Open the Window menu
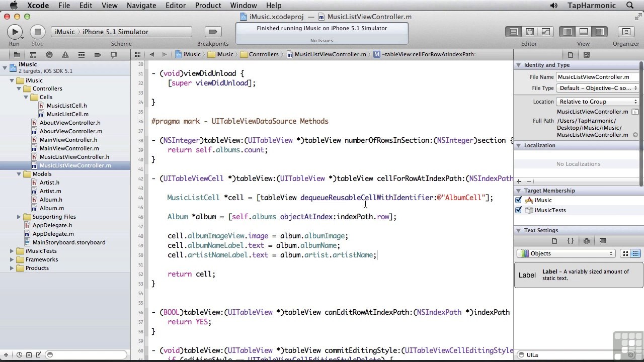This screenshot has width=644, height=362. point(244,6)
